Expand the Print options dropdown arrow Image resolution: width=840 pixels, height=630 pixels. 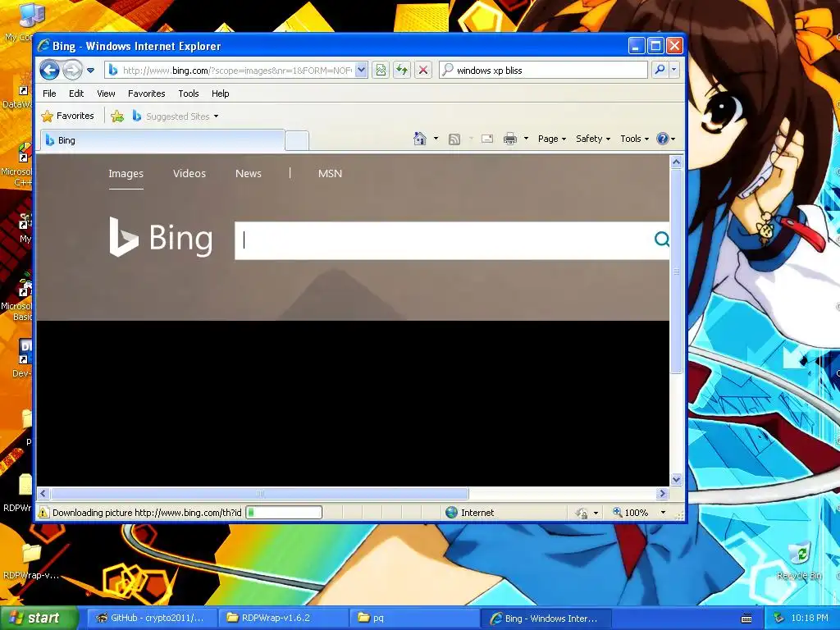point(526,139)
